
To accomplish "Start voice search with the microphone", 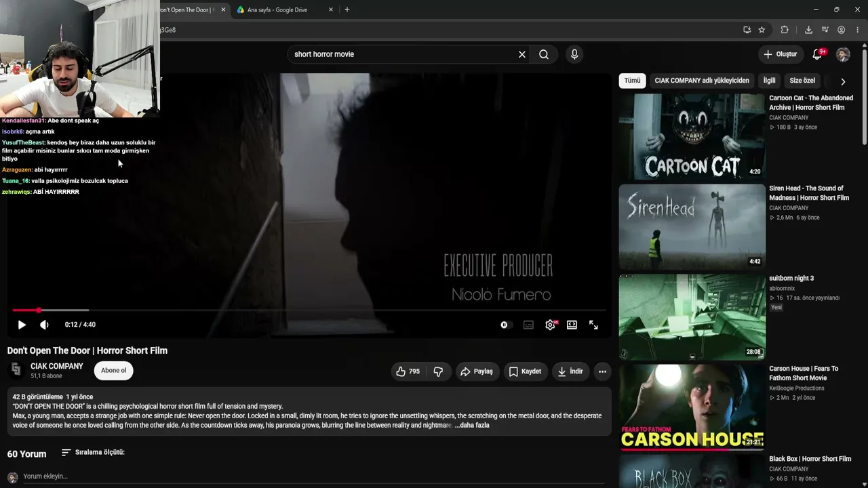I will click(574, 54).
